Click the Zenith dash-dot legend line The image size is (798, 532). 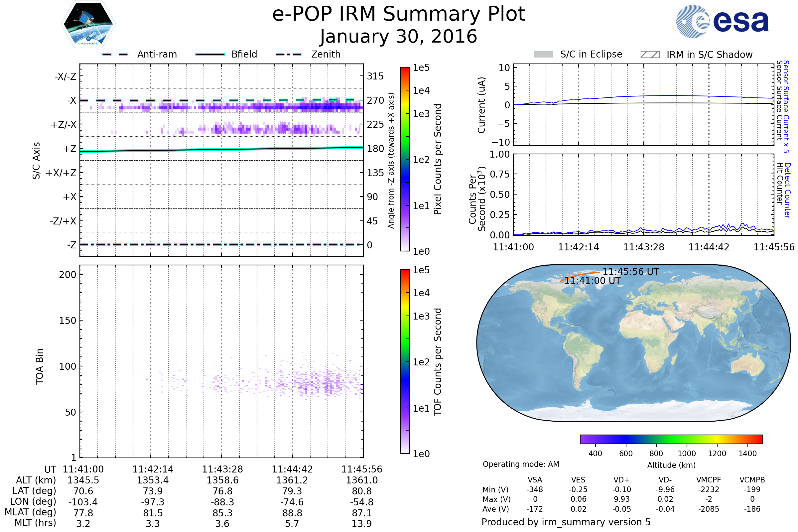[288, 54]
